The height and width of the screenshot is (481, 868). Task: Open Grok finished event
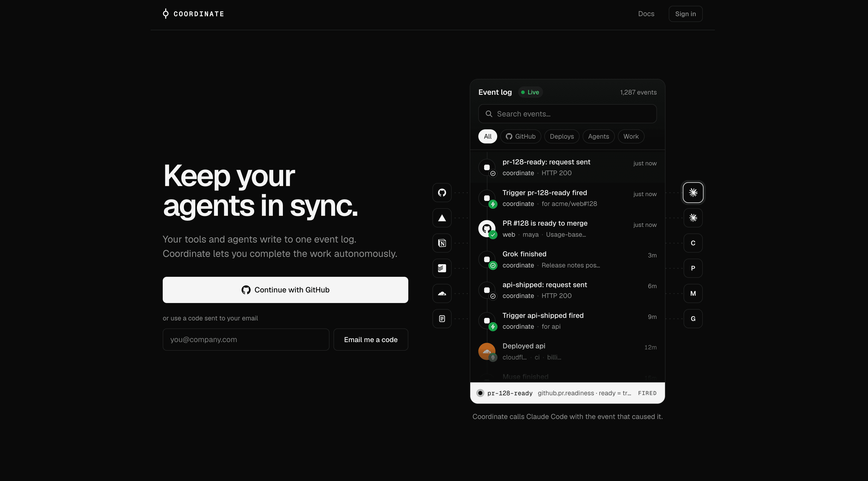567,259
